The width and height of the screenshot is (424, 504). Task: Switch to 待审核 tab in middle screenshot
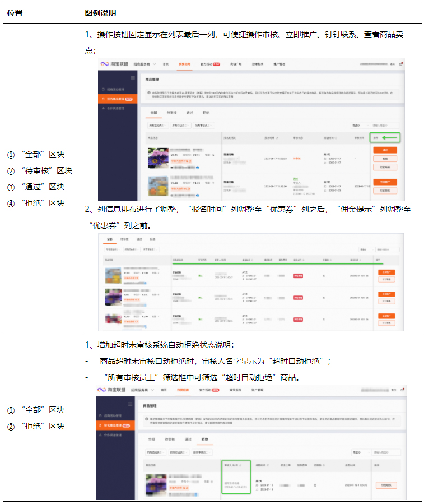point(124,239)
